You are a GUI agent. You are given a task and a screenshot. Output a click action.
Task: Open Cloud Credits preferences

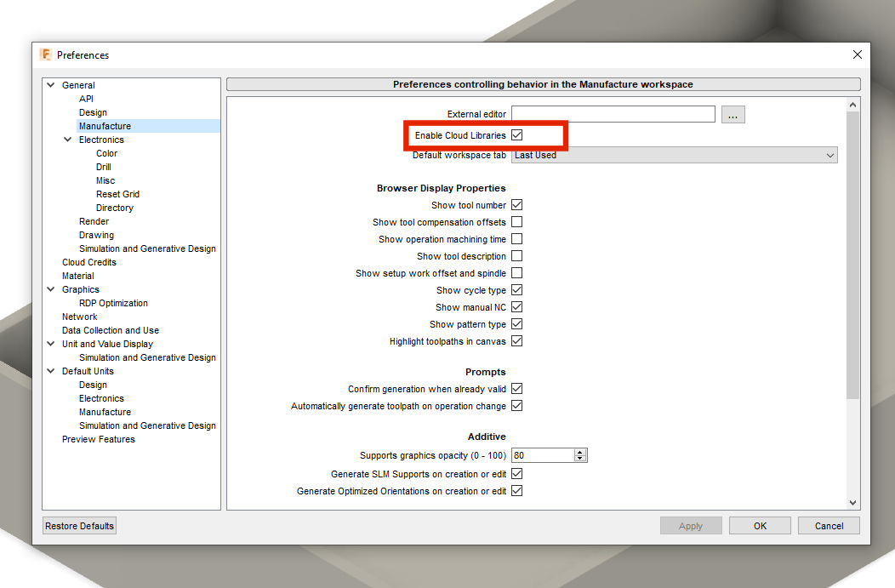[89, 263]
